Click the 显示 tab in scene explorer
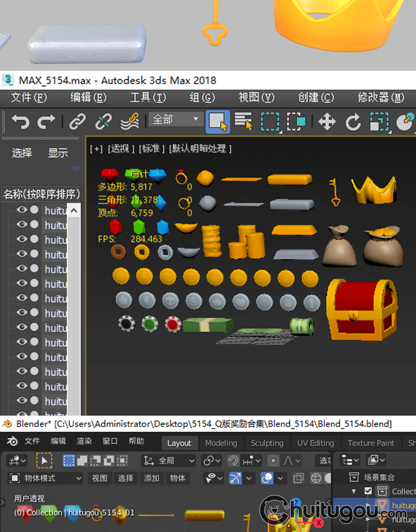Image resolution: width=416 pixels, height=532 pixels. pos(58,153)
